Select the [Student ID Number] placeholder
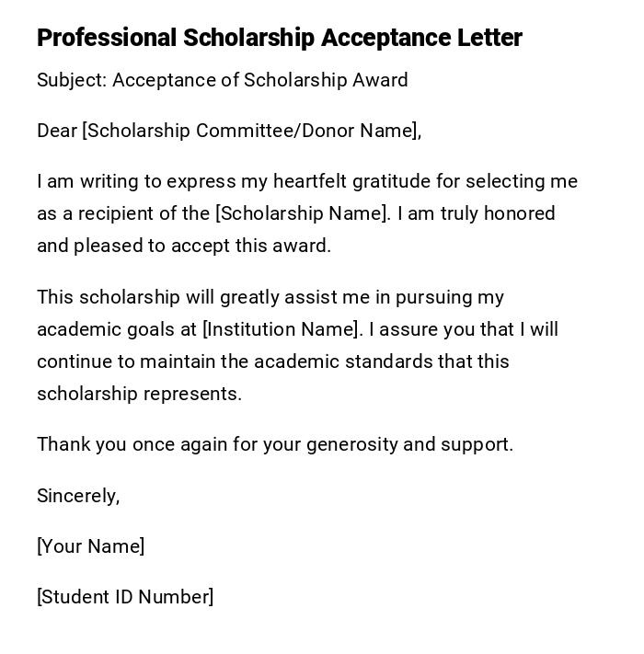Image resolution: width=644 pixels, height=654 pixels. pos(125,597)
